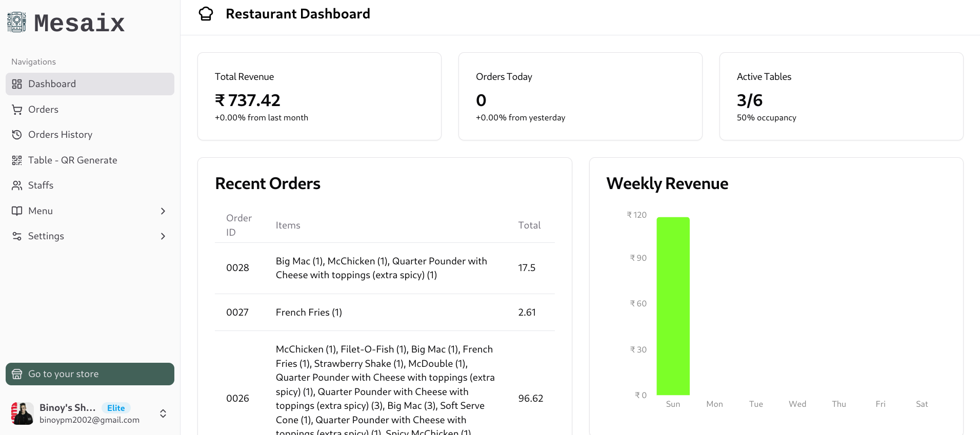Click the storefront icon in store button

(x=17, y=374)
